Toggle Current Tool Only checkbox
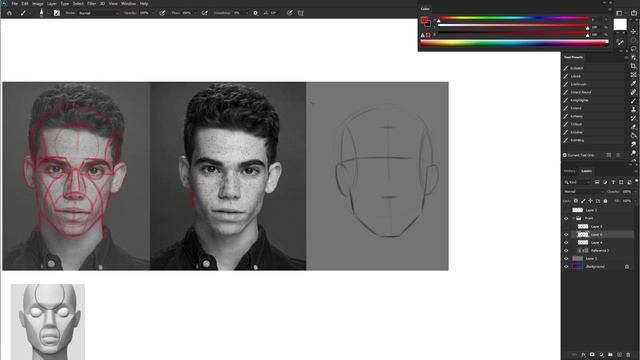Viewport: 640px width, 360px height. 565,155
